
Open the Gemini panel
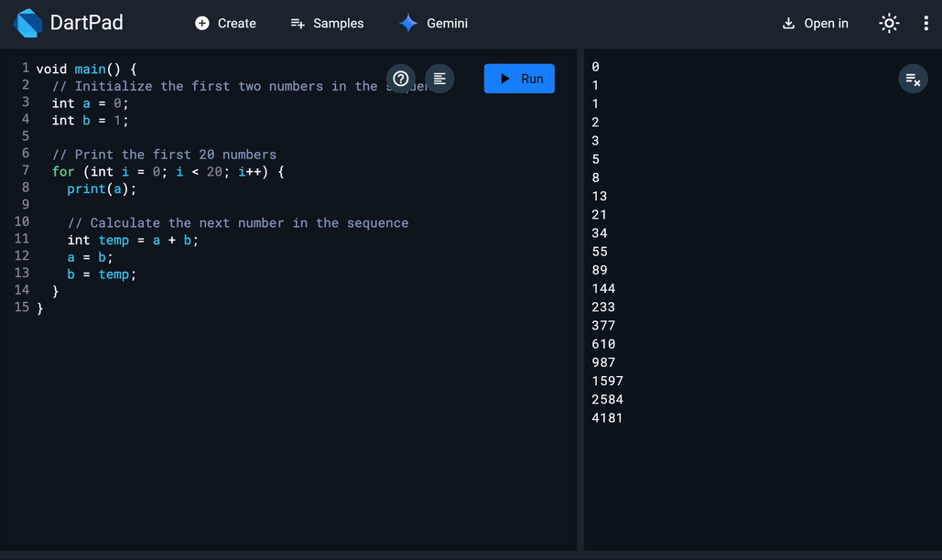tap(433, 23)
